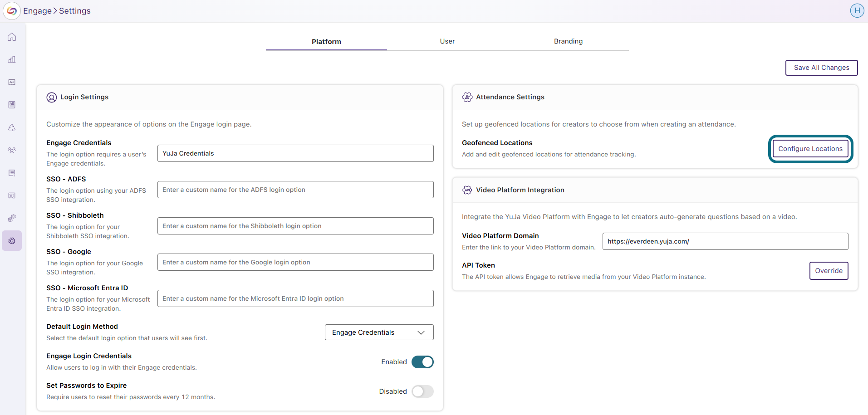Open the H user avatar menu
868x415 pixels.
[x=857, y=10]
